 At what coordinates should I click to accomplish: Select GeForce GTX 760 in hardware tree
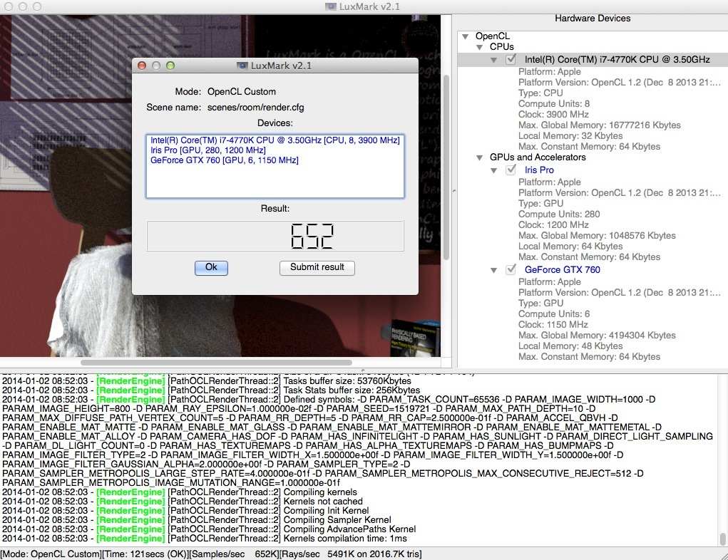[x=563, y=270]
